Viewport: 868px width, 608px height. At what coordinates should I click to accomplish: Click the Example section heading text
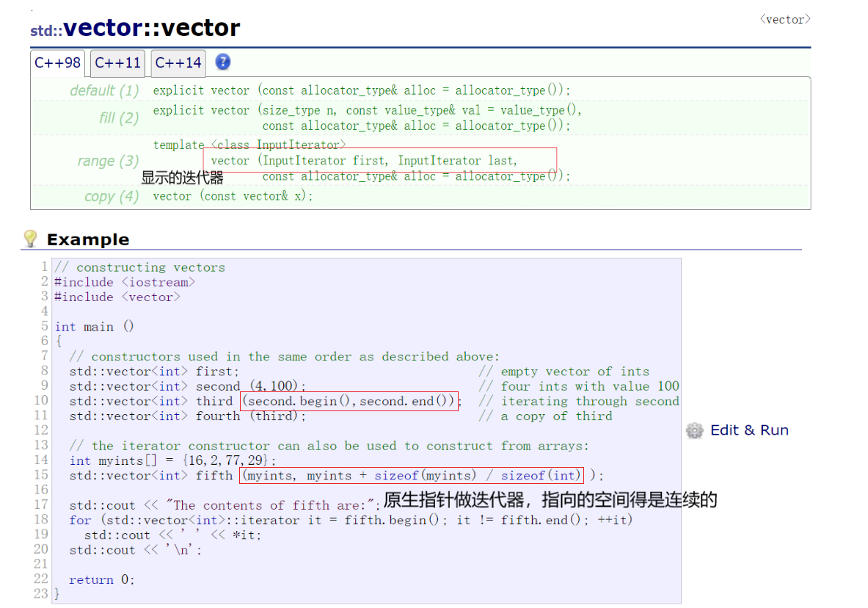click(x=87, y=239)
